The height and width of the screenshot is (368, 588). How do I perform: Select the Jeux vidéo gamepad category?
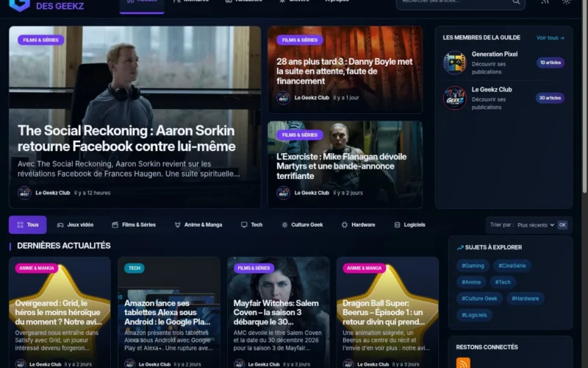click(x=75, y=224)
